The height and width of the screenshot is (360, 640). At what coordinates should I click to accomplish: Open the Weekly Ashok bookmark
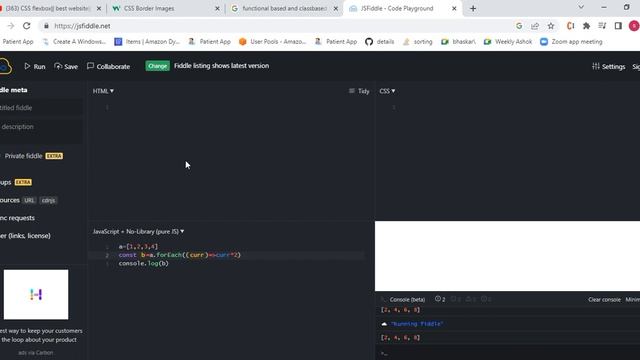coord(508,42)
